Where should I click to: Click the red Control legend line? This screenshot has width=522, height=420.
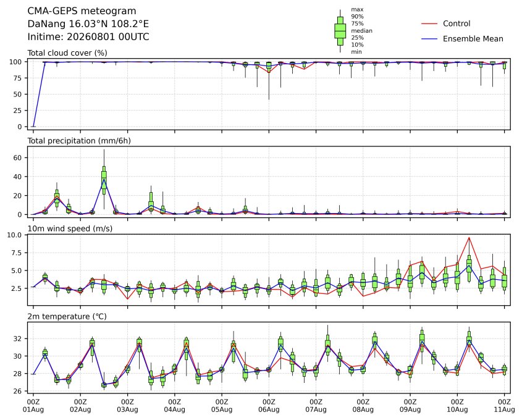429,23
